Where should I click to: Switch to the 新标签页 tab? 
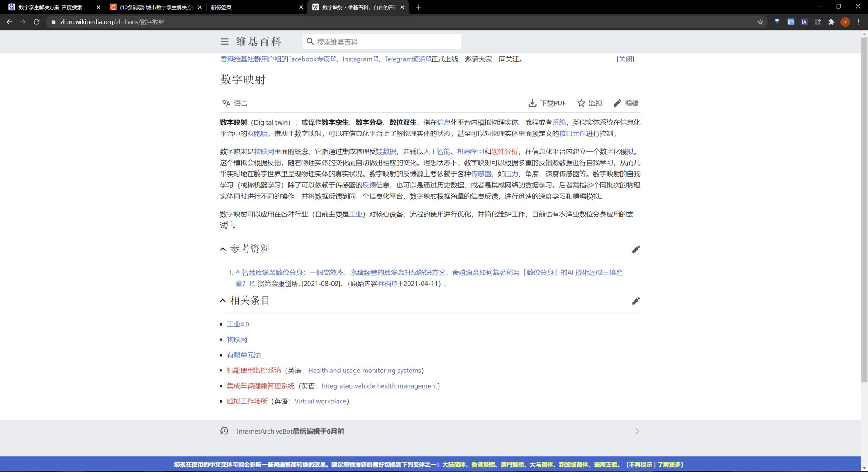coord(254,7)
